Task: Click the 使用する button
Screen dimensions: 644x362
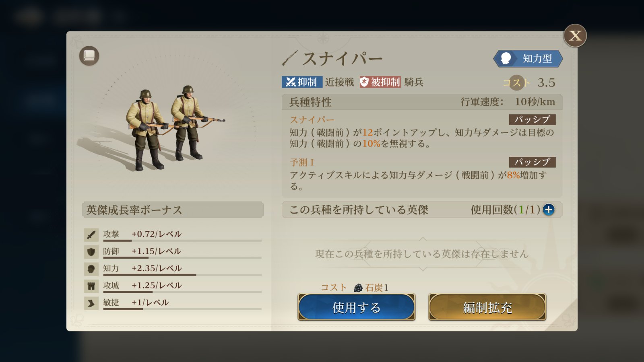Action: 357,307
